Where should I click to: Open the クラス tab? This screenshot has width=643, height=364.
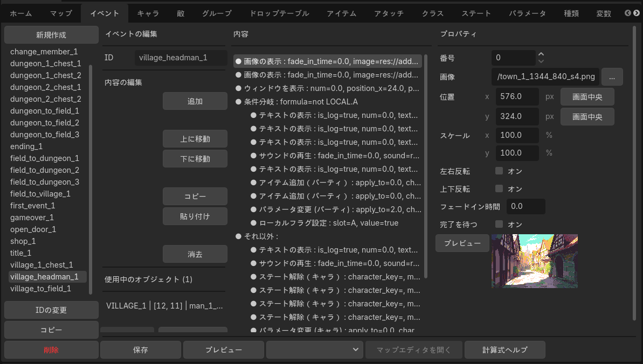(433, 13)
